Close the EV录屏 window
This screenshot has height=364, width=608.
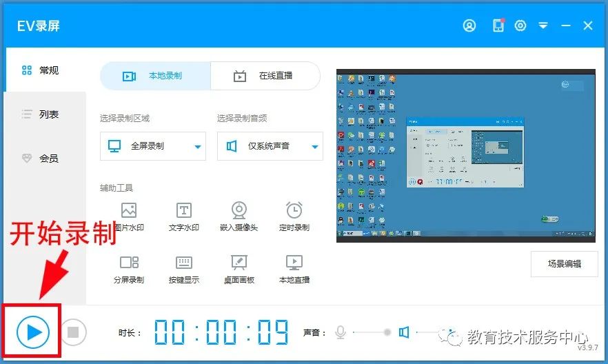pos(588,26)
